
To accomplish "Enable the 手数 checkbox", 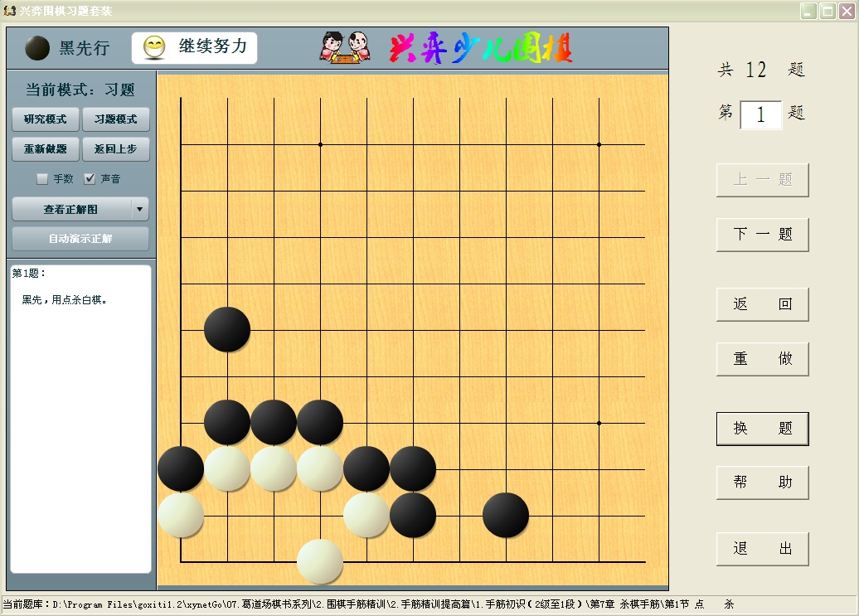I will point(42,179).
